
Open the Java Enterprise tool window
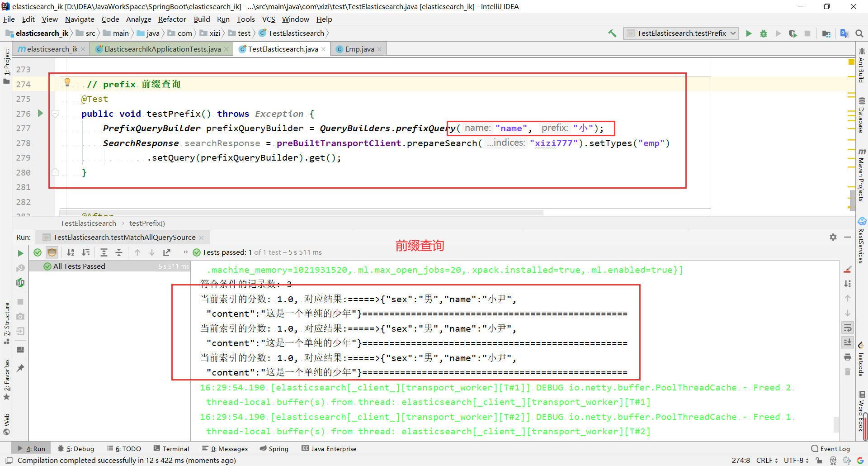point(329,449)
